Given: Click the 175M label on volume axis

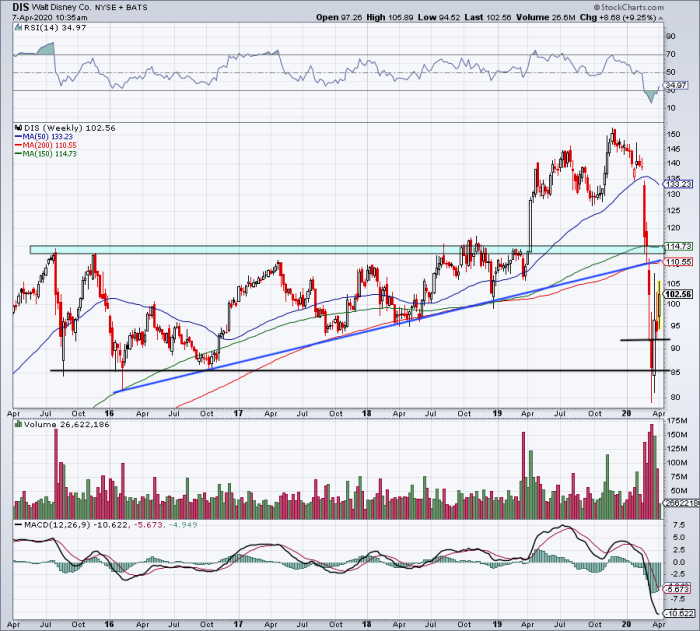Looking at the screenshot, I should (x=676, y=421).
